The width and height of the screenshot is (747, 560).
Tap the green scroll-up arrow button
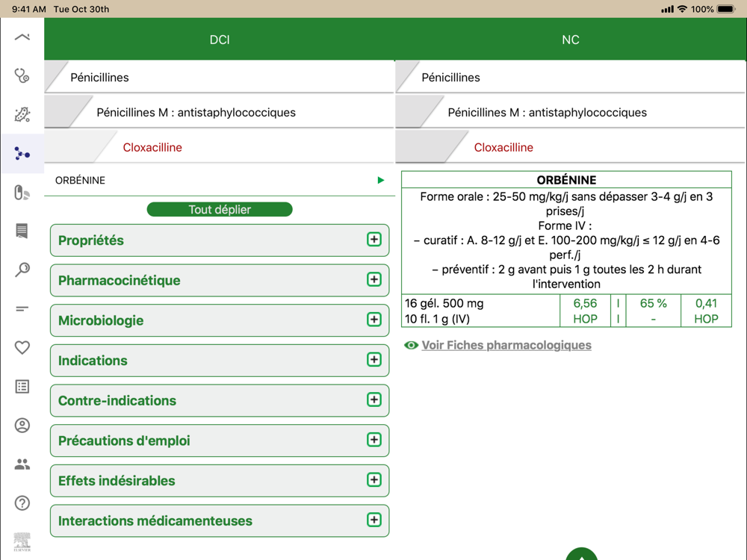tap(581, 554)
